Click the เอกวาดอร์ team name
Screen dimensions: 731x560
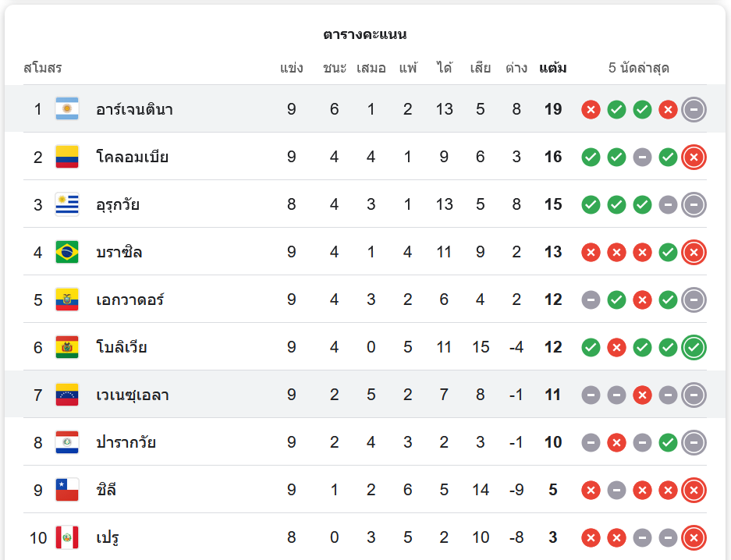(130, 299)
